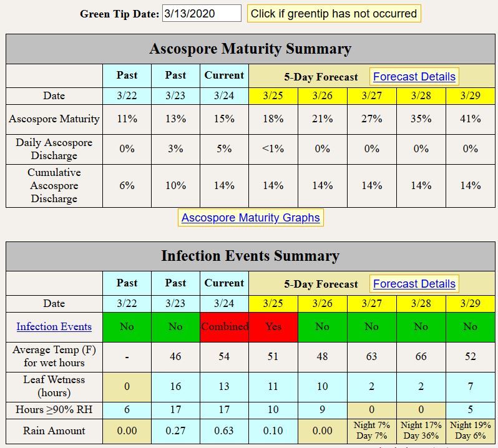498x448 pixels.
Task: Click the 46 Average Temp value
Action: pos(175,356)
